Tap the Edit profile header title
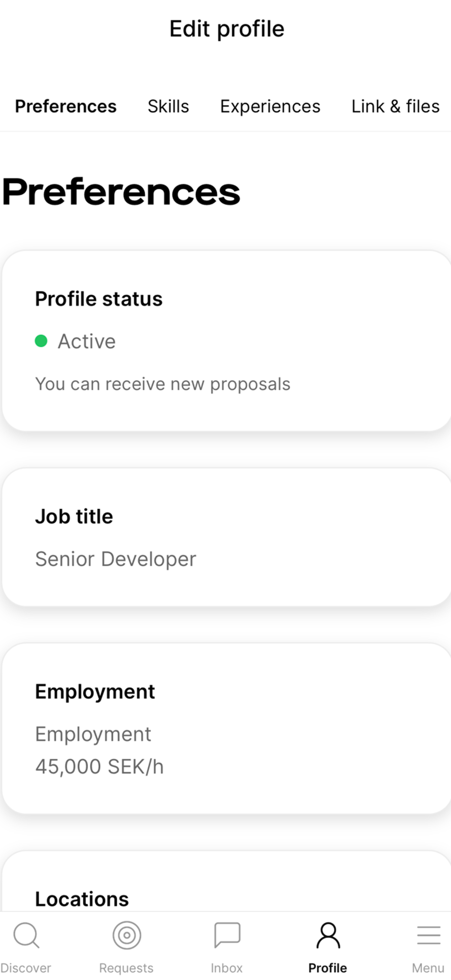This screenshot has height=980, width=451. (227, 29)
